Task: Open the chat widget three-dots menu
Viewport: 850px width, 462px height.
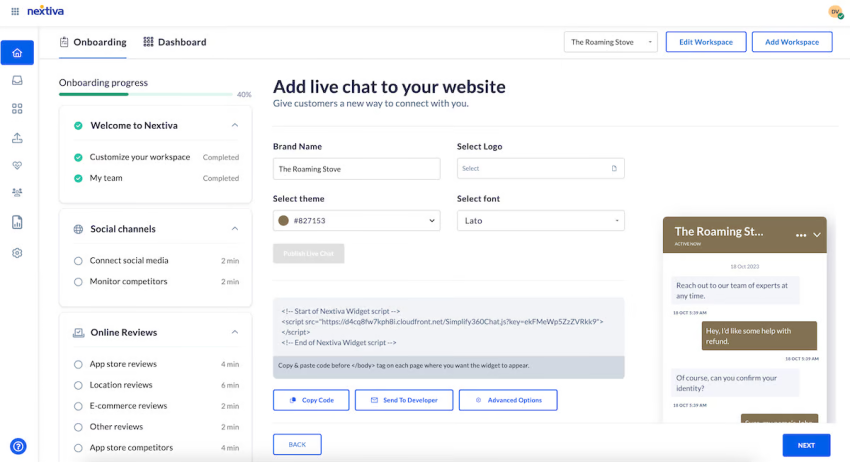Action: [801, 235]
